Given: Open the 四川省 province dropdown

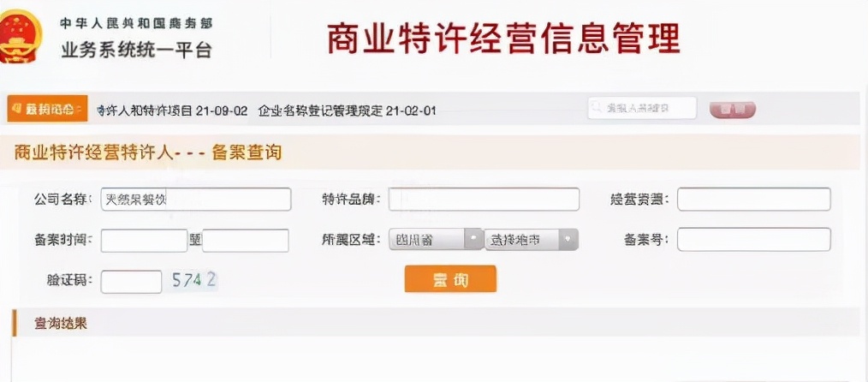Looking at the screenshot, I should click(x=437, y=240).
